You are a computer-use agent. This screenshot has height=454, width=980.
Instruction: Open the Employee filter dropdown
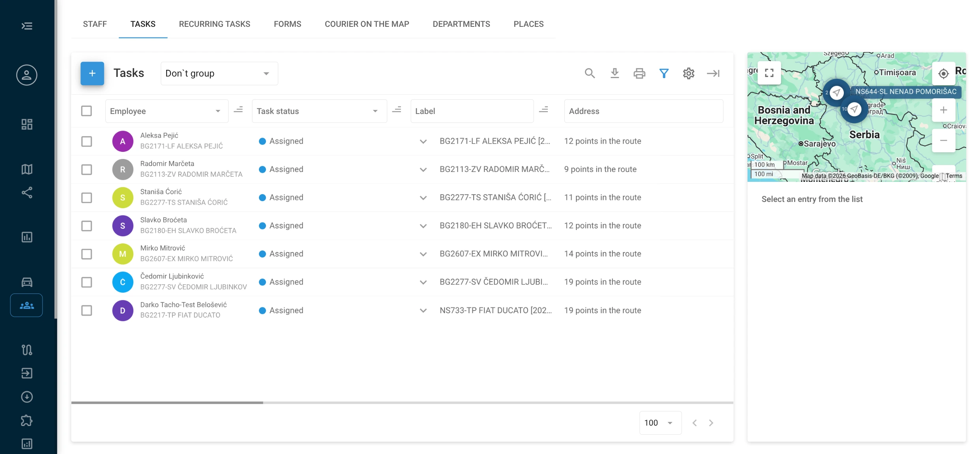(167, 111)
